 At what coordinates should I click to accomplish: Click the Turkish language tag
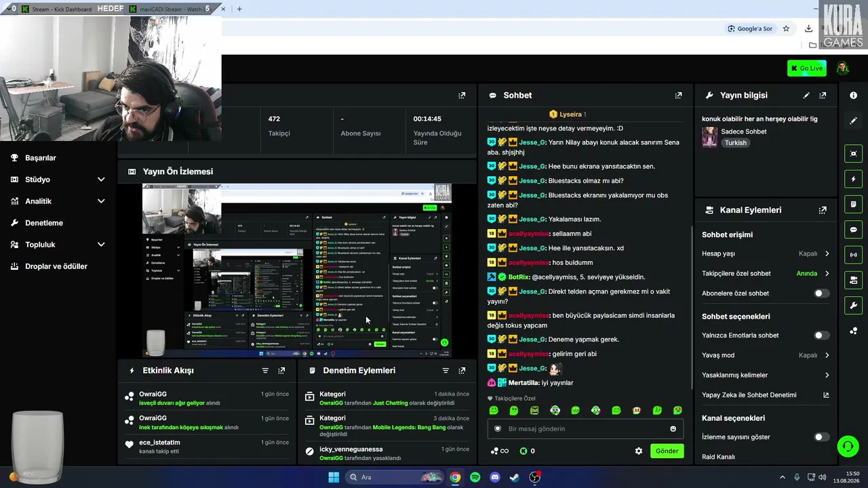coord(735,143)
